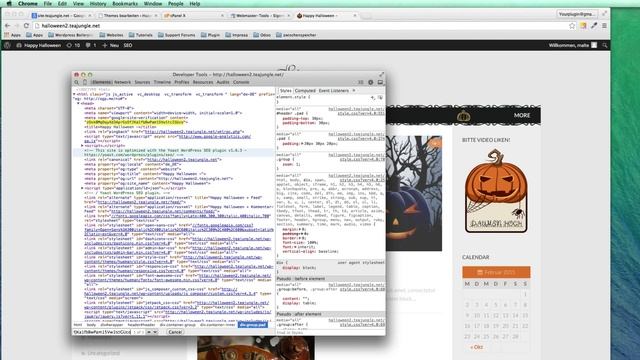This screenshot has width=640, height=360.
Task: Click the search next-result arrow in DevTools
Action: click(155, 332)
